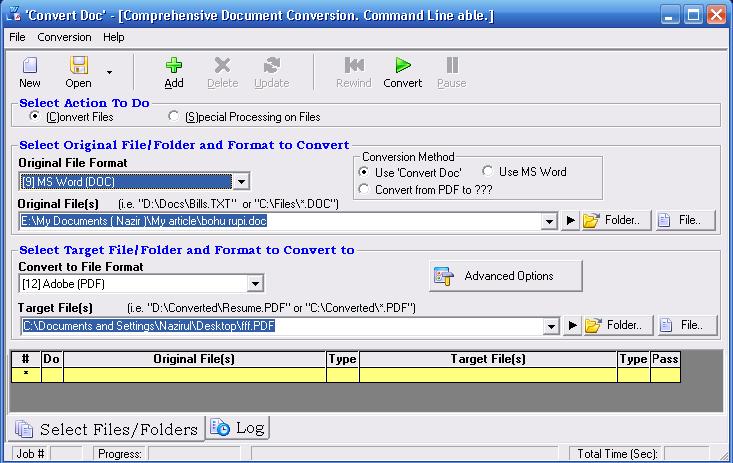
Task: Click the app icon in title bar
Action: tap(14, 14)
